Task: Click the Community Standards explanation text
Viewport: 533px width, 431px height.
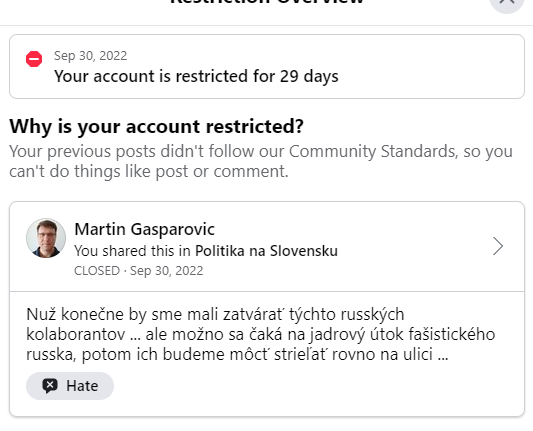Action: pos(261,161)
